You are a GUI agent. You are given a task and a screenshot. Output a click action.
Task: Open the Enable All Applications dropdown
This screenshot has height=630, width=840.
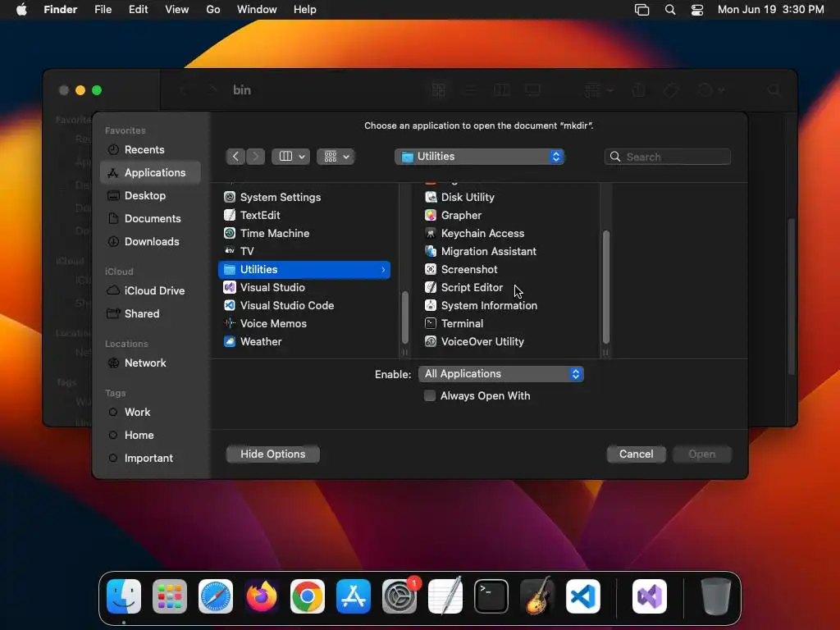[x=500, y=374]
